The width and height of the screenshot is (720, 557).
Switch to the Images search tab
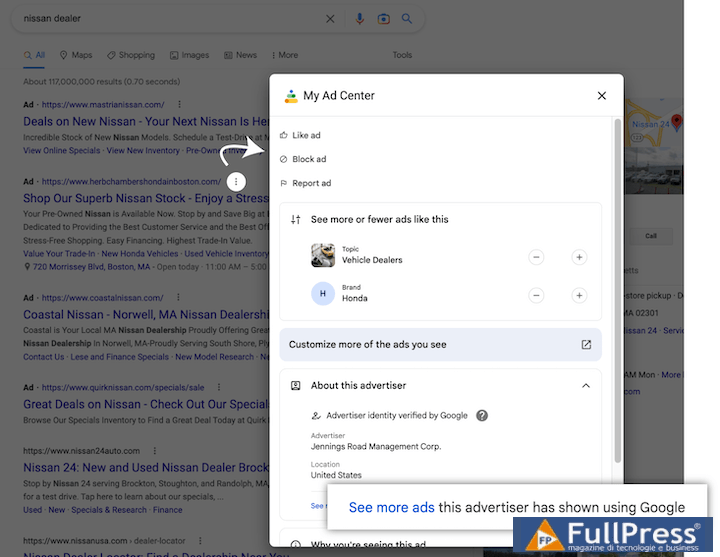click(x=189, y=55)
